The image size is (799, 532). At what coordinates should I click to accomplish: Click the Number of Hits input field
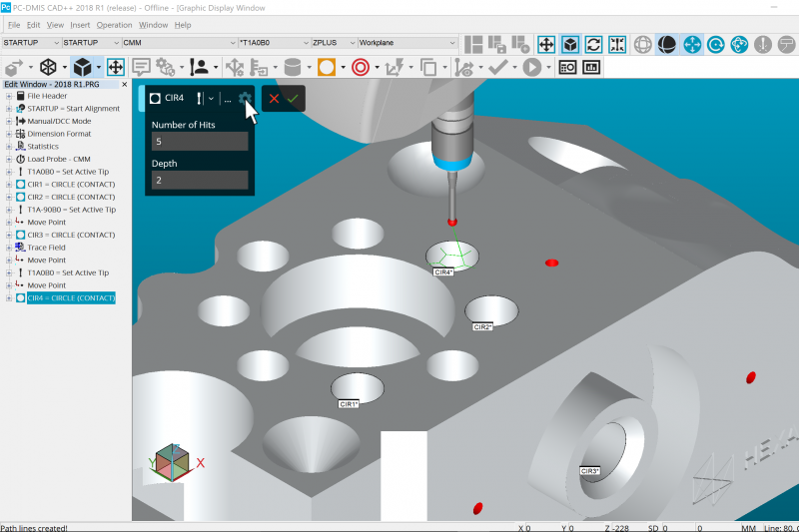pyautogui.click(x=200, y=142)
